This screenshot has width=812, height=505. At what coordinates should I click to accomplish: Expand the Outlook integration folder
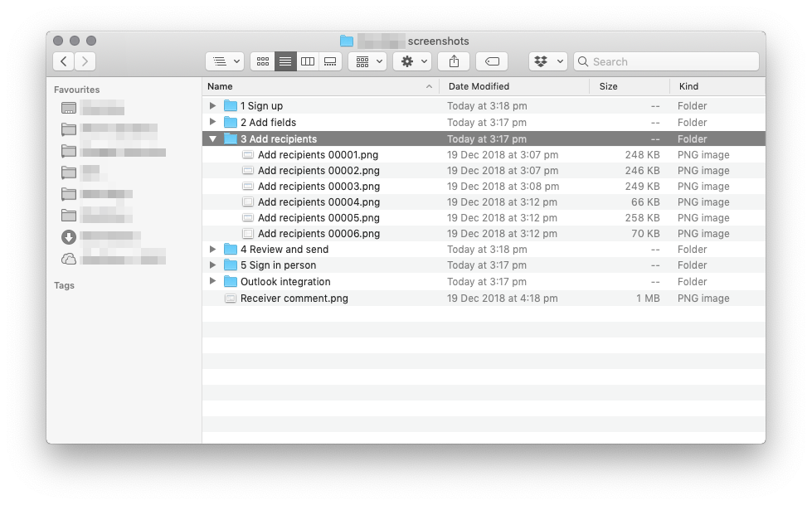coord(212,281)
